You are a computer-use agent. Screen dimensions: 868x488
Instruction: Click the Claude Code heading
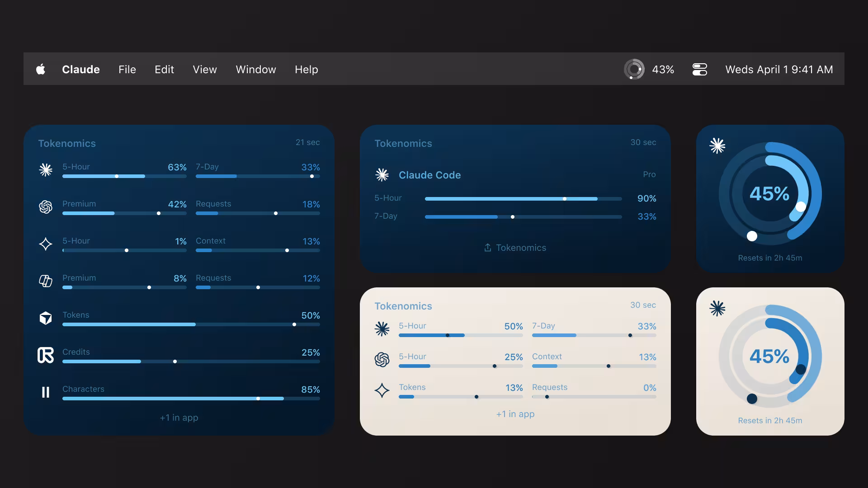pyautogui.click(x=430, y=175)
